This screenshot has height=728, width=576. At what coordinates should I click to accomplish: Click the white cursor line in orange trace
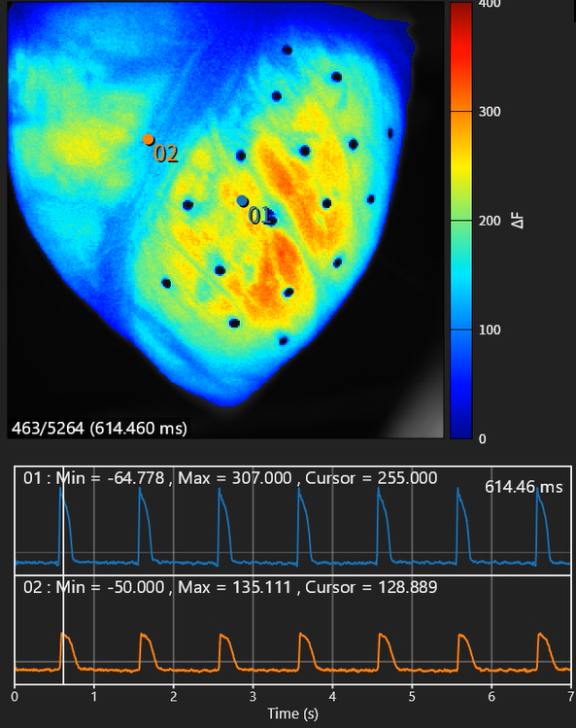click(x=63, y=629)
